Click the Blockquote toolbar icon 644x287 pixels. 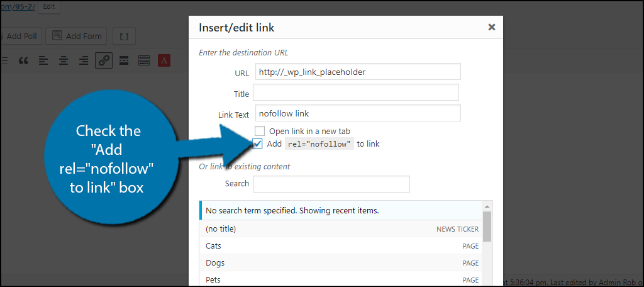click(24, 60)
